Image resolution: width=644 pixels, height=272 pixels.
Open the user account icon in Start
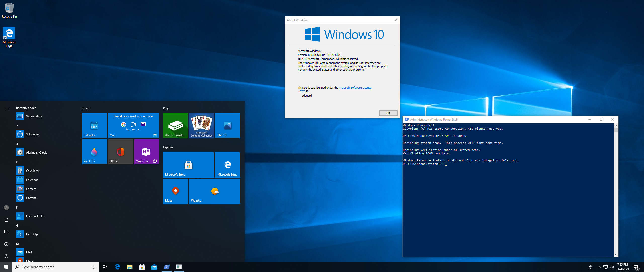(6, 208)
